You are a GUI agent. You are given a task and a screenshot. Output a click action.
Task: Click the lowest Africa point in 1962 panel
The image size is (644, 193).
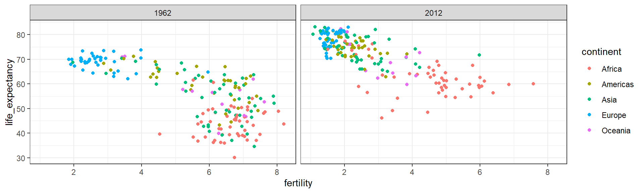click(x=234, y=157)
